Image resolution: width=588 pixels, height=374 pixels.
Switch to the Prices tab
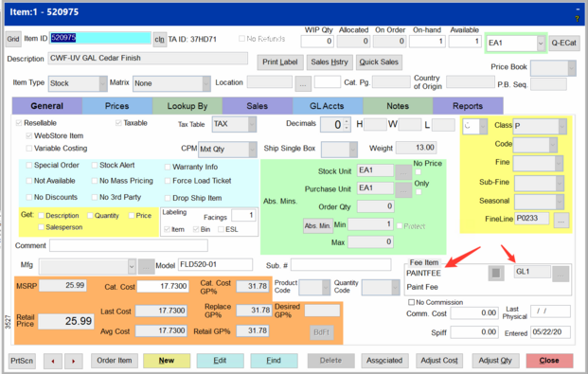[x=117, y=106]
